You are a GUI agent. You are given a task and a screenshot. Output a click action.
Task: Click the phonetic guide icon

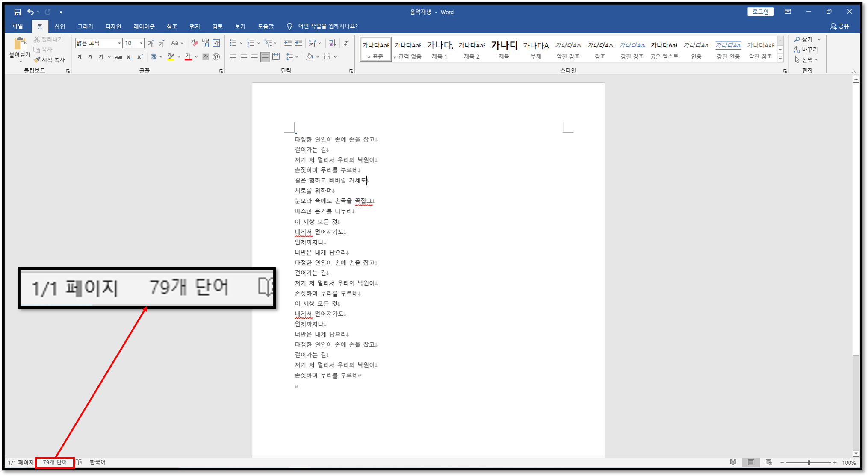click(206, 43)
